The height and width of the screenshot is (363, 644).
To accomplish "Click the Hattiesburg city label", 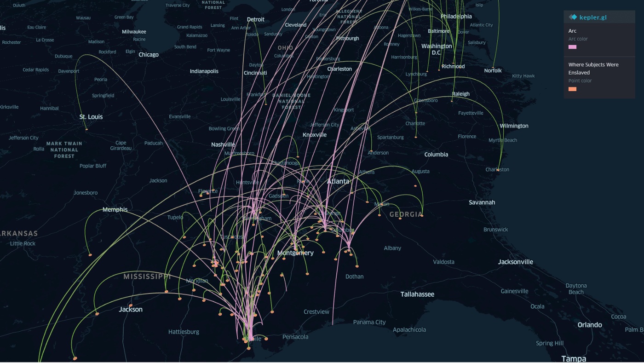I will pyautogui.click(x=184, y=332).
